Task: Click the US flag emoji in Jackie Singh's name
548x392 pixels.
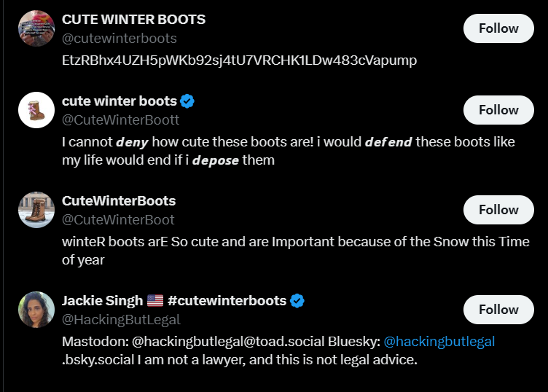Action: [x=155, y=300]
